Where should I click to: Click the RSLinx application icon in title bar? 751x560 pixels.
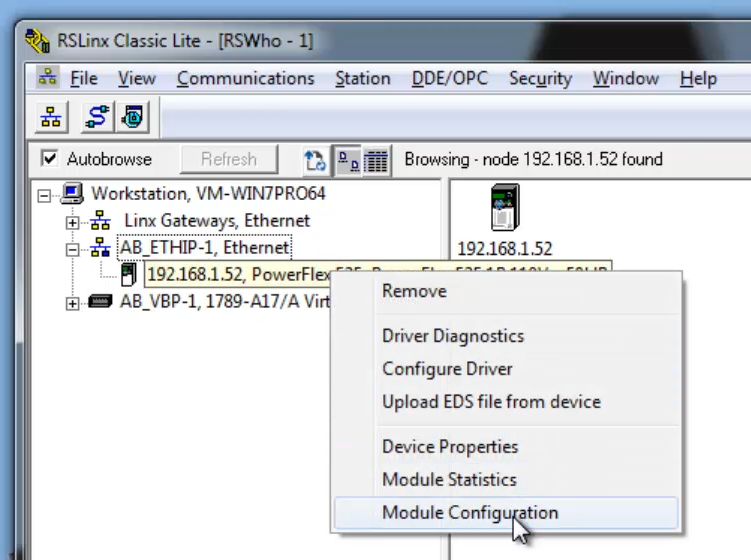pos(37,41)
